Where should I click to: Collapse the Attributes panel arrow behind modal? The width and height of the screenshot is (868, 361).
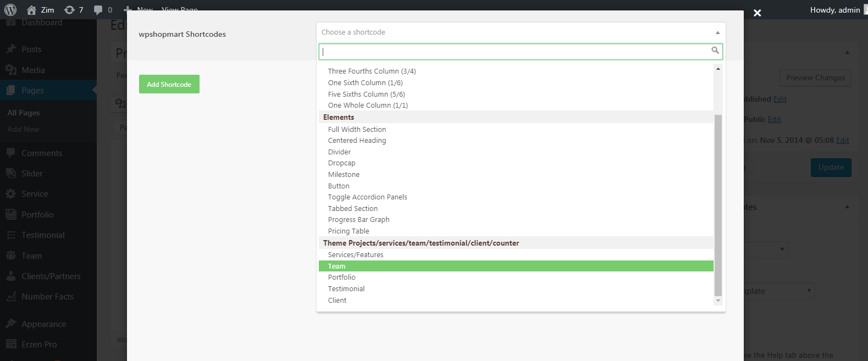pyautogui.click(x=847, y=207)
